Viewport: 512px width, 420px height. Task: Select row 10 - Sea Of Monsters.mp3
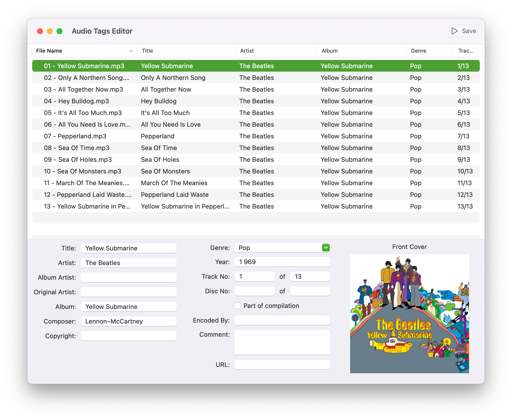point(256,171)
